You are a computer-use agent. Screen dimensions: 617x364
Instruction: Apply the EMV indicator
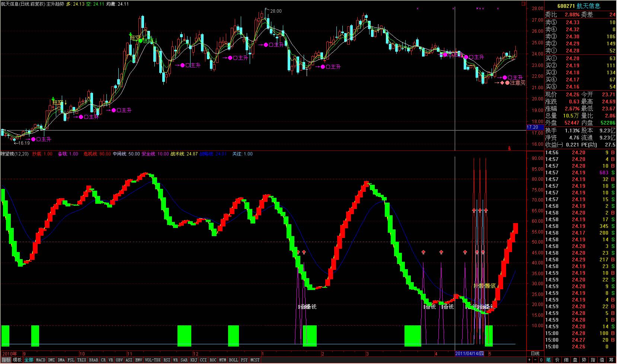(139, 360)
